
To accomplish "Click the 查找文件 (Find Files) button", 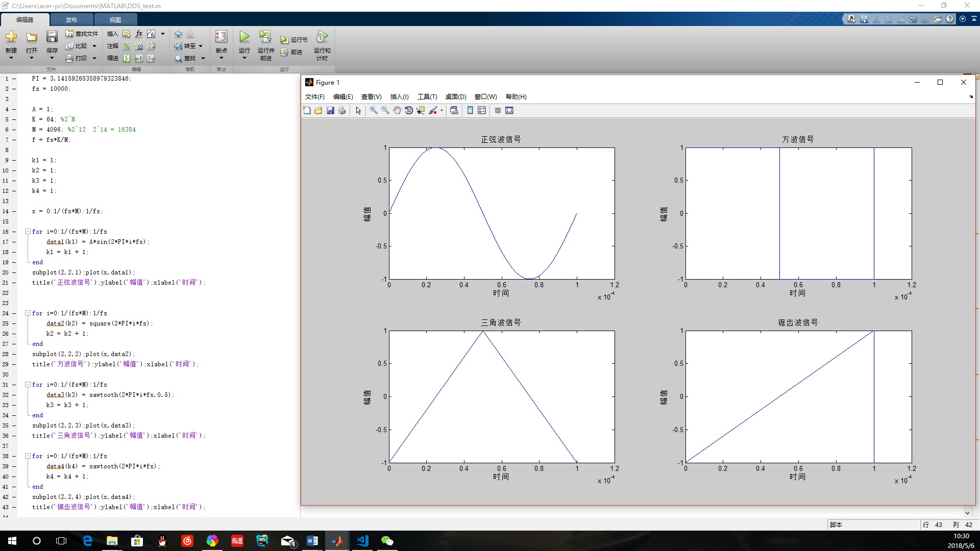I will pos(82,34).
